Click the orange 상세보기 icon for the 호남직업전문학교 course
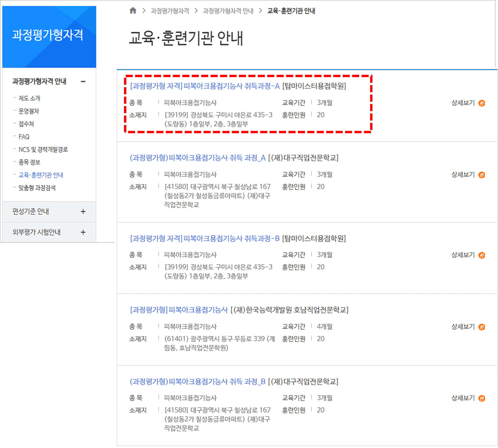The width and height of the screenshot is (498, 448). coord(482,327)
